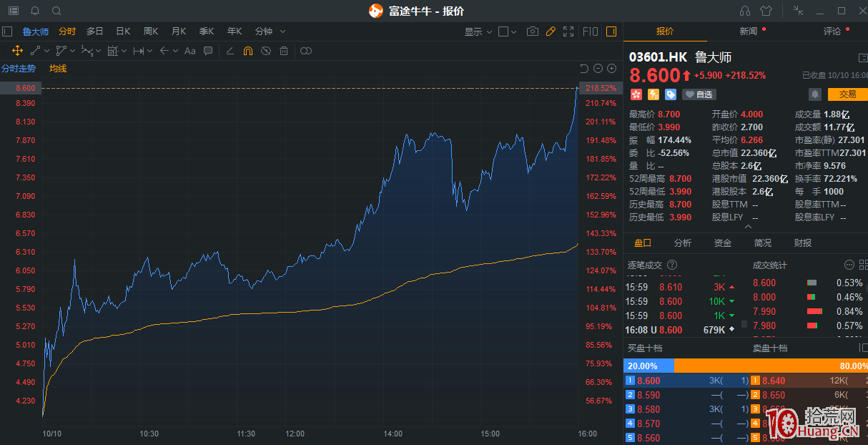
Task: Toggle 自选 watchlist heart button
Action: click(699, 94)
